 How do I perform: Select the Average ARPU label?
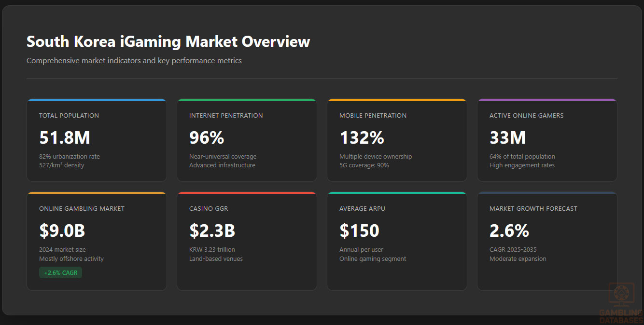pyautogui.click(x=362, y=209)
